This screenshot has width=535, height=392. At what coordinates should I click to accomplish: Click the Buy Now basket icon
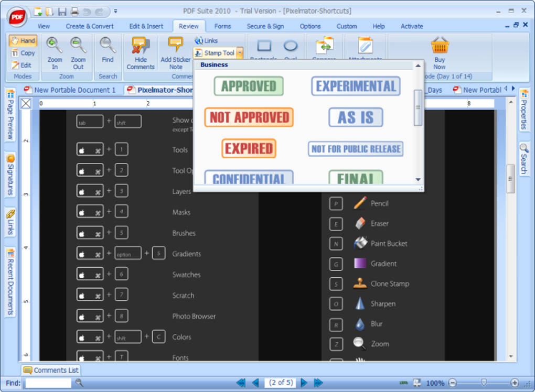pos(440,53)
